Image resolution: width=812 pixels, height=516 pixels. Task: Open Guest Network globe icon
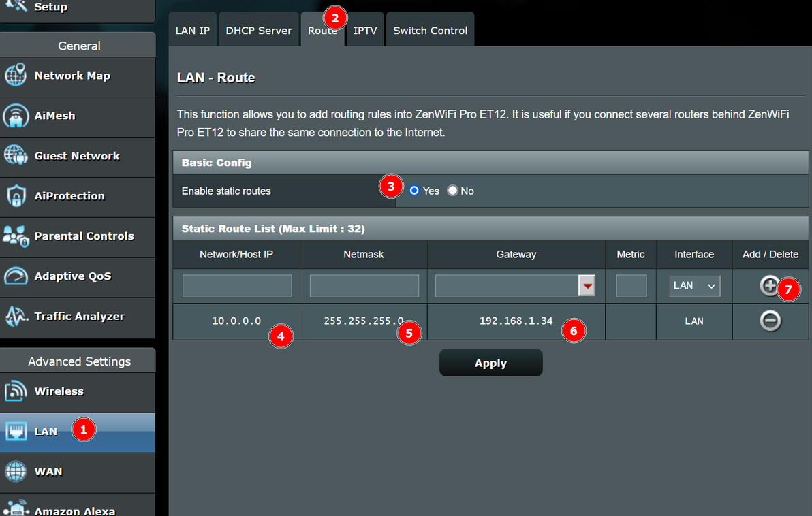(x=16, y=156)
